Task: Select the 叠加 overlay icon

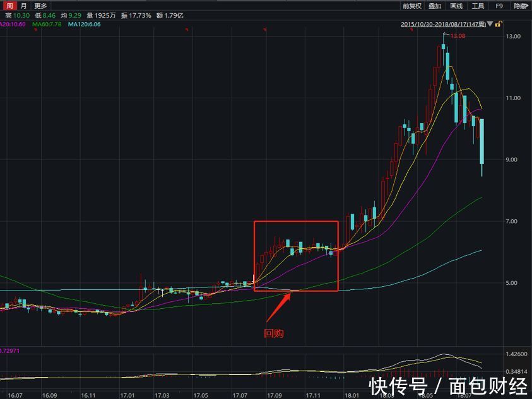Action: (x=434, y=6)
